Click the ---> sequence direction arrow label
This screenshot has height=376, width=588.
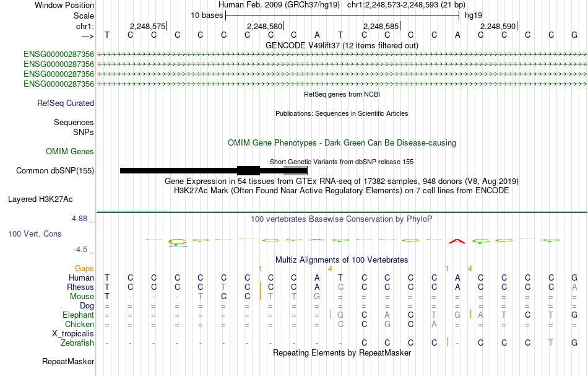tap(87, 36)
